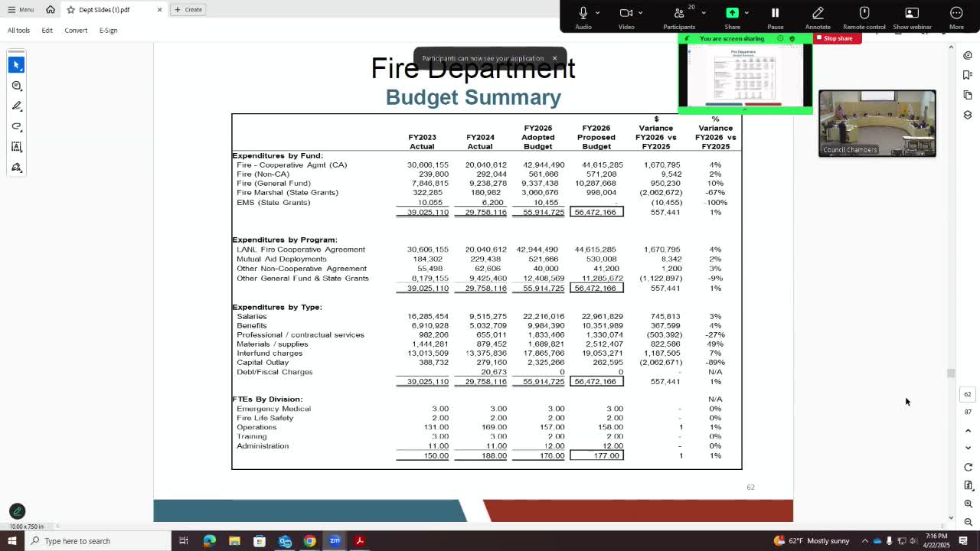The width and height of the screenshot is (980, 551).
Task: Click the Create button
Action: [x=188, y=10]
